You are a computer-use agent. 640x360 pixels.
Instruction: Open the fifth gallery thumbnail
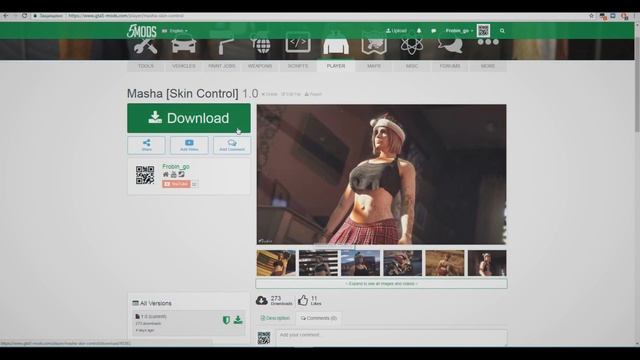445,263
